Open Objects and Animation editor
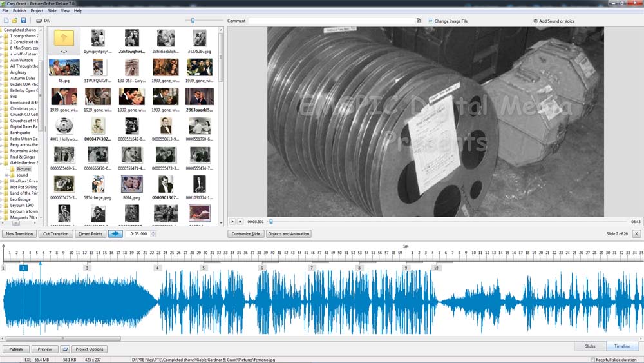The height and width of the screenshot is (363, 644). (289, 234)
